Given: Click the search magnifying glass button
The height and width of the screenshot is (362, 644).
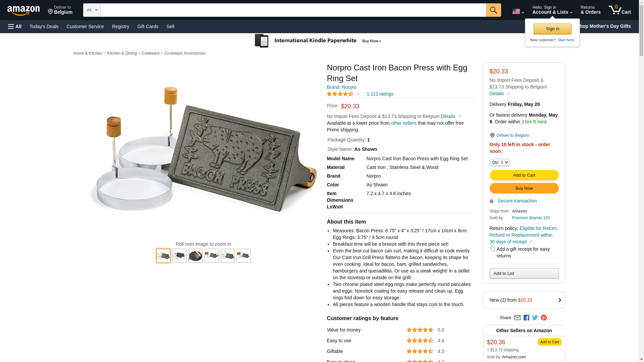Looking at the screenshot, I should point(493,10).
